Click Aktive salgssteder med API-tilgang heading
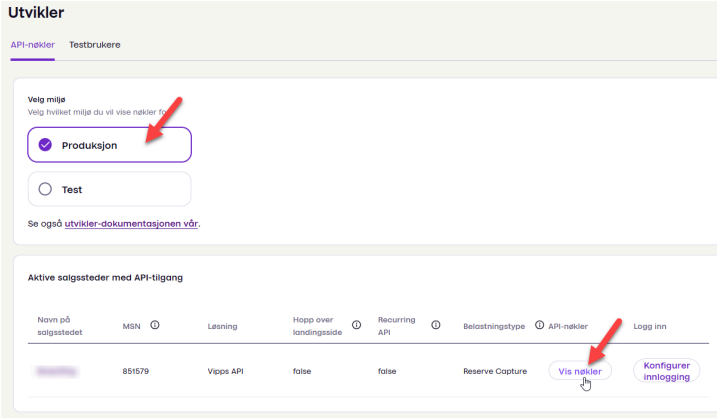This screenshot has height=418, width=717. [x=105, y=277]
